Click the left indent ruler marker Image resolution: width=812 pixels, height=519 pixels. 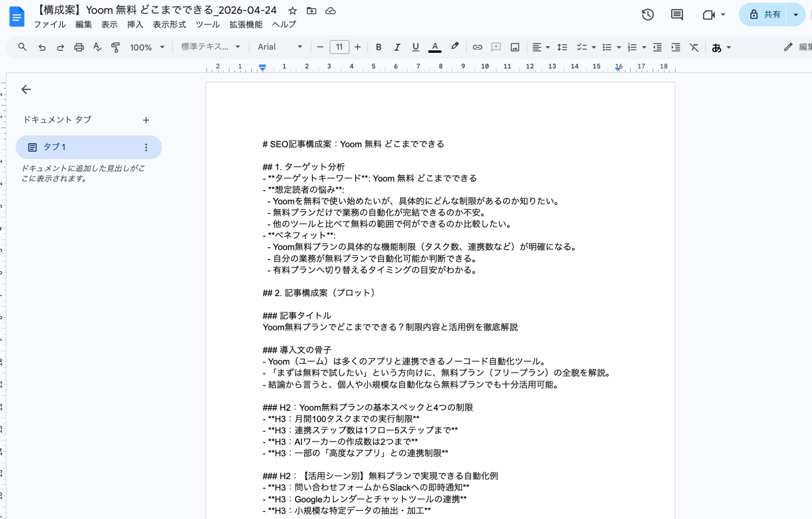point(262,68)
